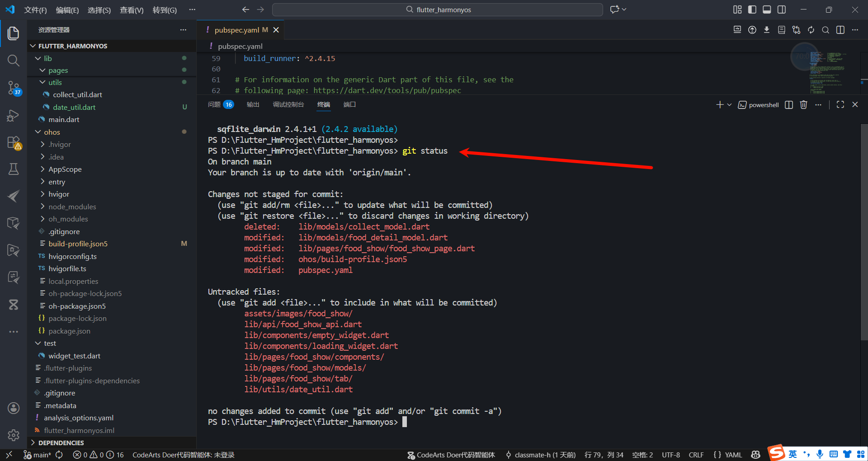The height and width of the screenshot is (461, 868).
Task: Open the Extensions view with warning badge
Action: [14, 143]
